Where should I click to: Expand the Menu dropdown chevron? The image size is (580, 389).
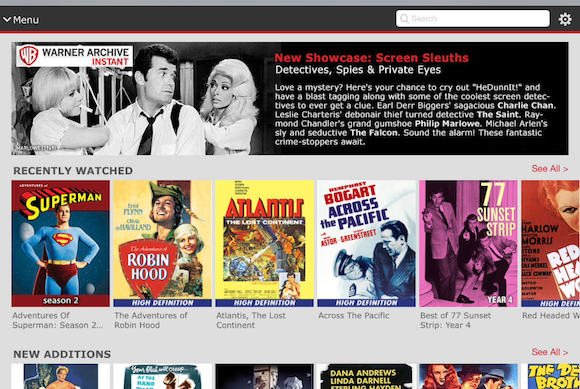[7, 19]
